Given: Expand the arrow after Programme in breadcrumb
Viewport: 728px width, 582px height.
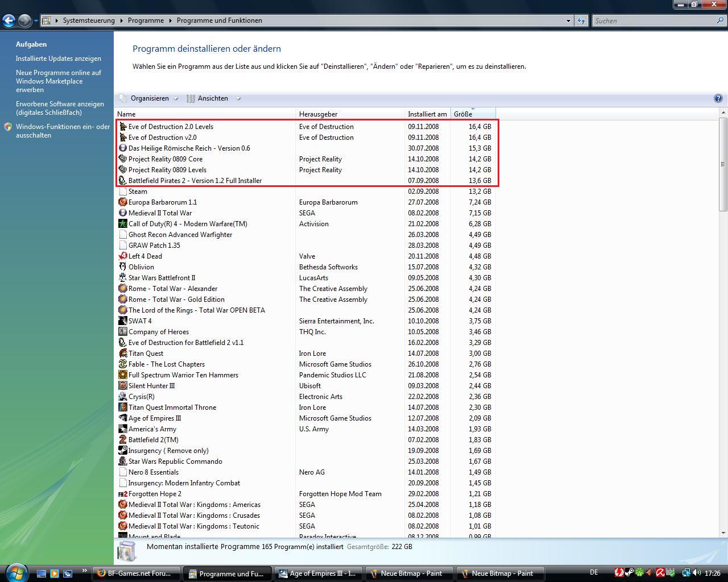Looking at the screenshot, I should pos(169,20).
